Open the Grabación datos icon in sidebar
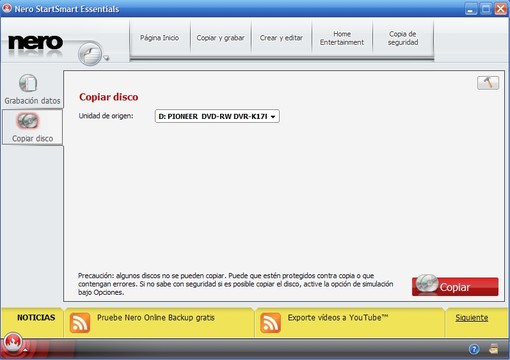This screenshot has height=360, width=510. (x=28, y=83)
